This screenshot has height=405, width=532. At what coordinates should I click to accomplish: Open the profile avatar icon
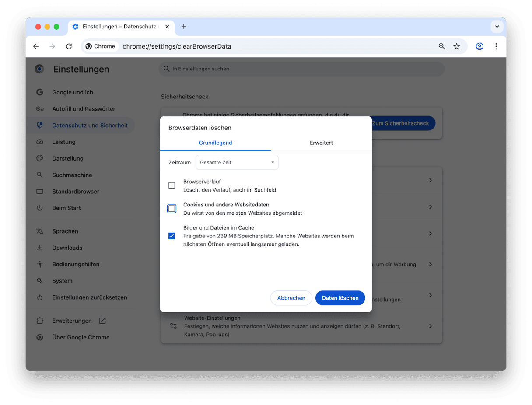click(x=479, y=46)
